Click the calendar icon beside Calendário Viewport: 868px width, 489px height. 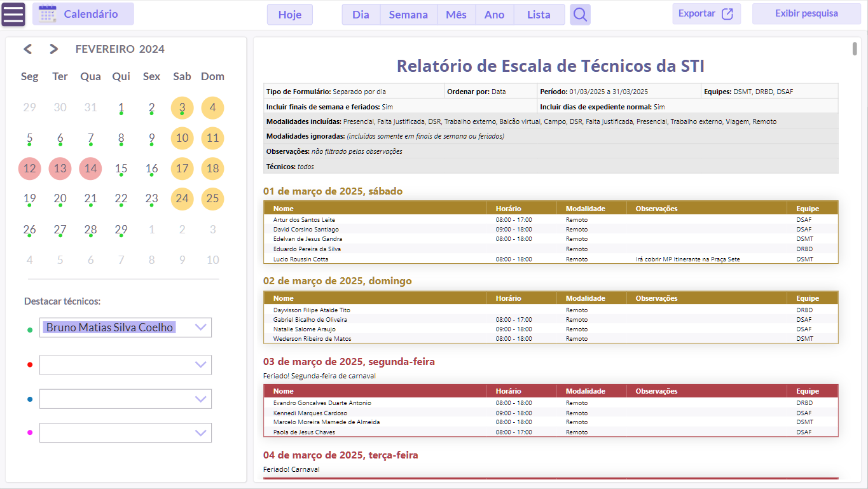48,13
